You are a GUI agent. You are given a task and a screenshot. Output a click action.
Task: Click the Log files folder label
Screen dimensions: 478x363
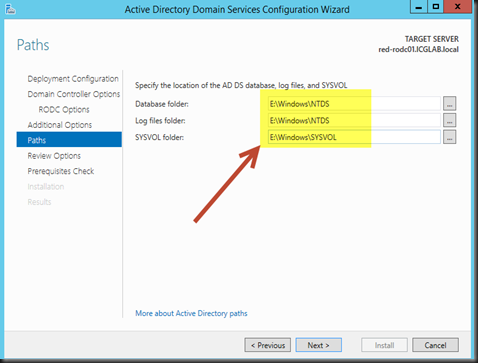160,121
